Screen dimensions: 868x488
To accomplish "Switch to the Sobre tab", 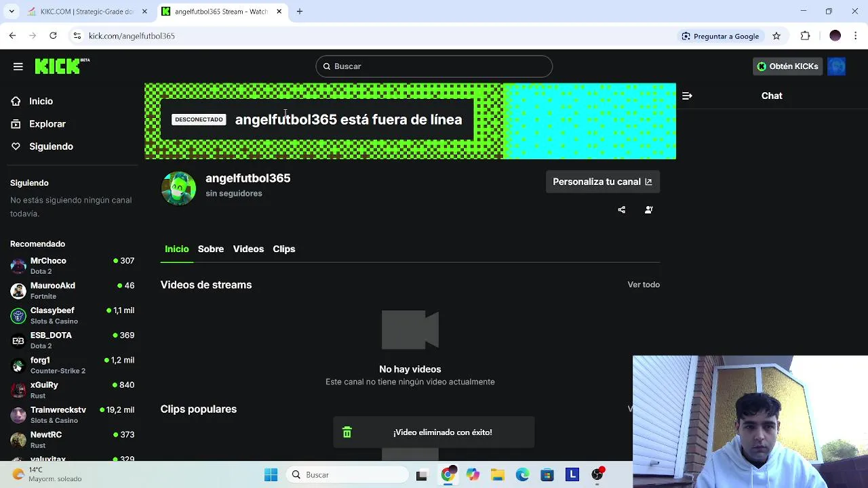I will (211, 249).
